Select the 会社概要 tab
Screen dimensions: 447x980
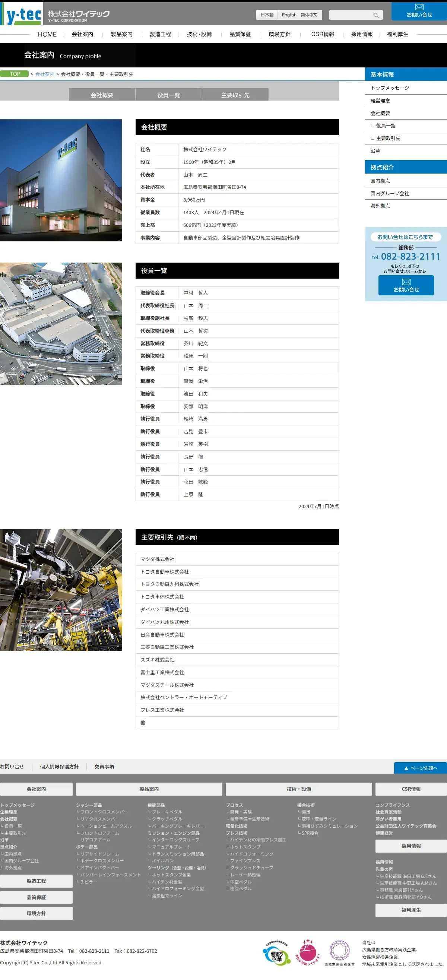(102, 95)
